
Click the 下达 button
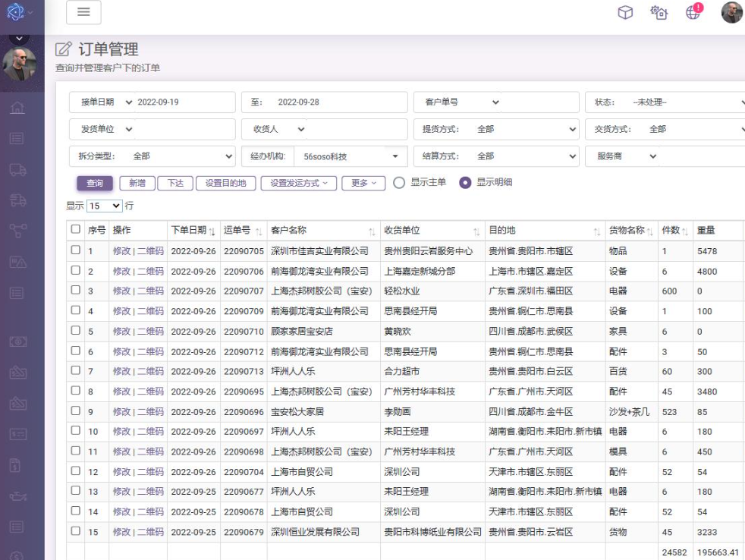pos(175,184)
